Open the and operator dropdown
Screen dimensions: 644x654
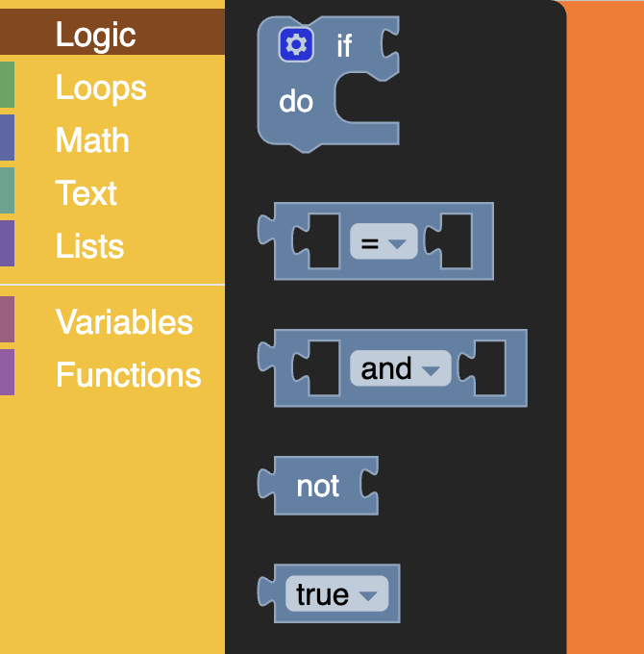[400, 368]
